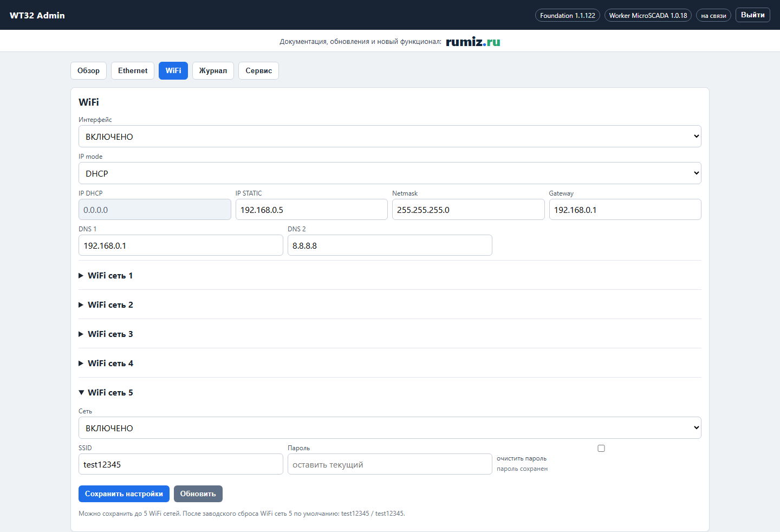Image resolution: width=780 pixels, height=532 pixels.
Task: Switch to the Ethernet tab
Action: (x=133, y=70)
